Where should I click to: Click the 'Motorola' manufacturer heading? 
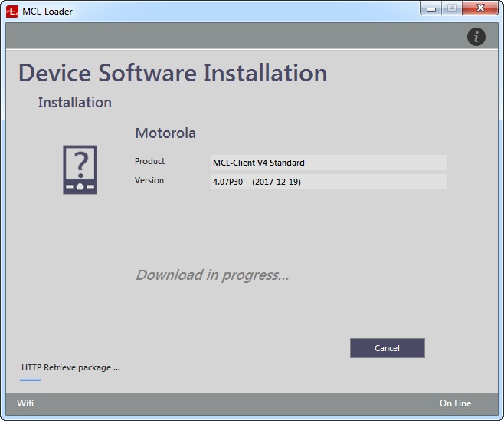165,133
